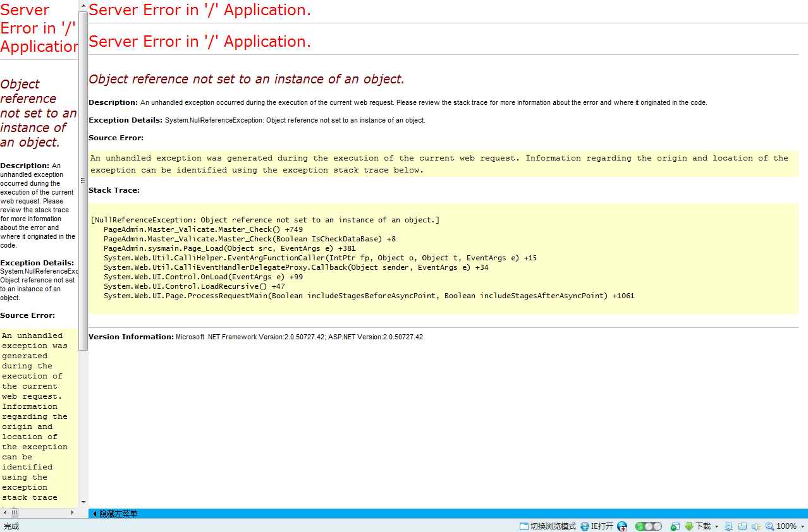Click the page document icon in status bar
The image size is (808, 532).
(728, 526)
